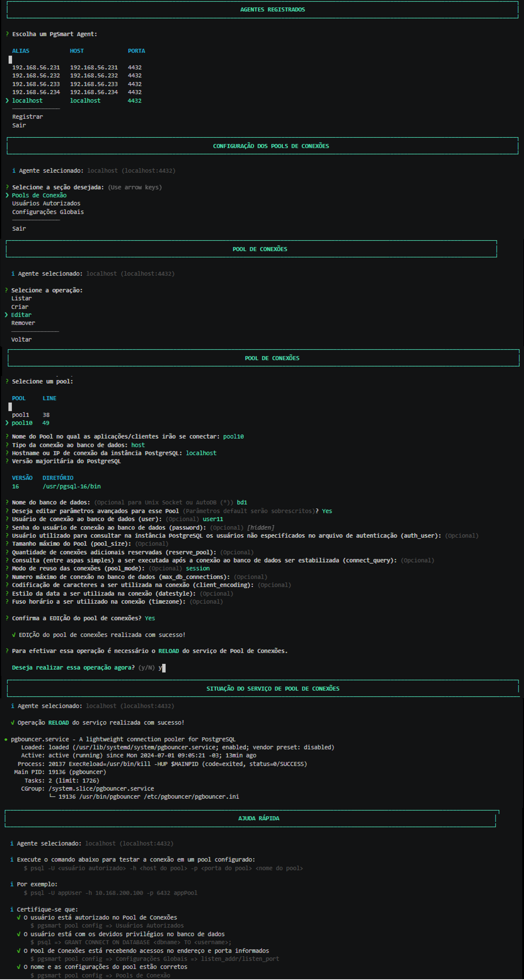Click the pool_mode answer session
This screenshot has width=524, height=980.
pos(198,568)
